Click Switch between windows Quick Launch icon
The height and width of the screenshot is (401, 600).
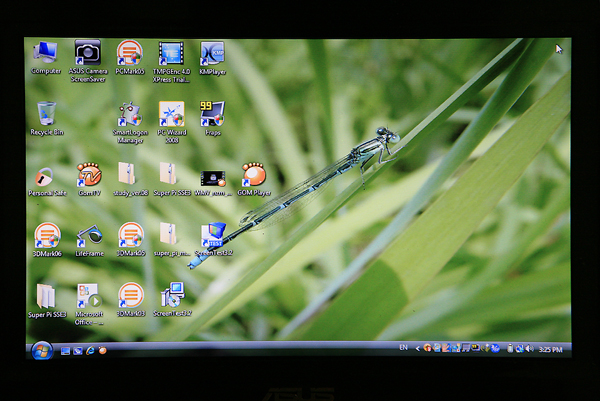click(x=78, y=351)
